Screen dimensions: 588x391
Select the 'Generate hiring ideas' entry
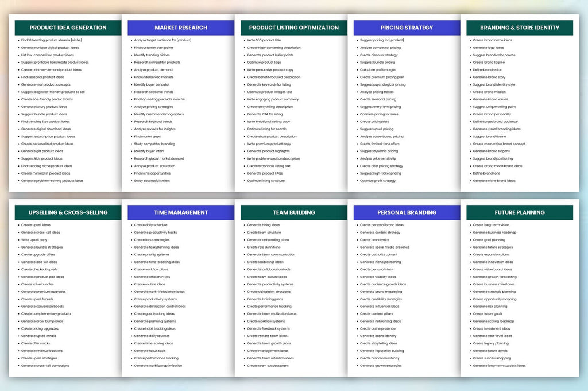pos(263,225)
